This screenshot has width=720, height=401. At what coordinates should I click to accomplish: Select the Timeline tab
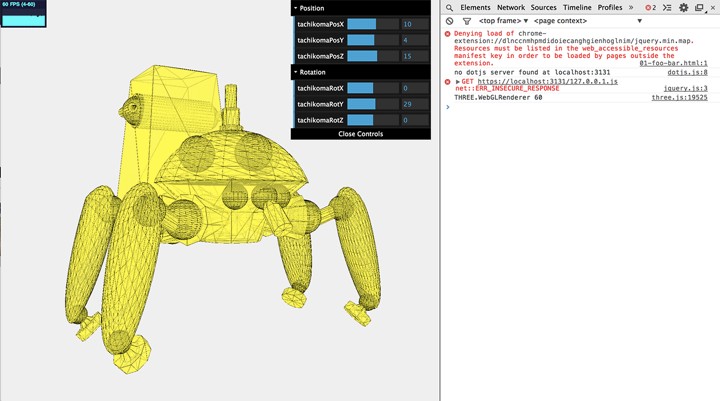577,7
